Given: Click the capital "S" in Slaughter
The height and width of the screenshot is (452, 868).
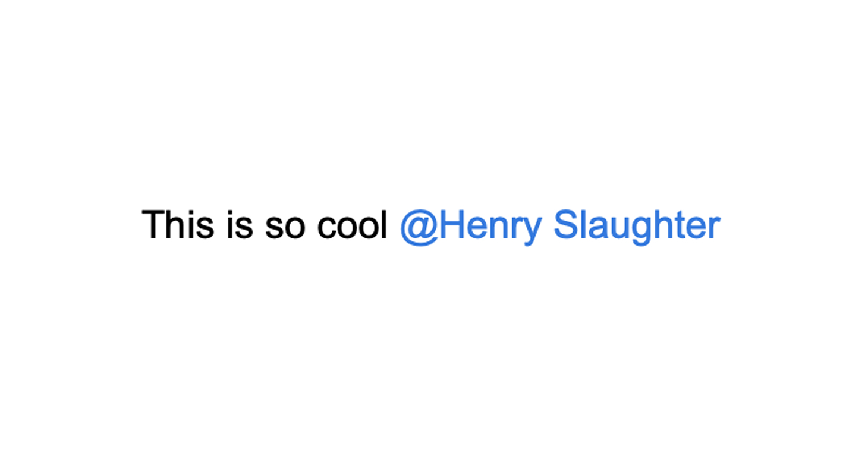Looking at the screenshot, I should 565,225.
